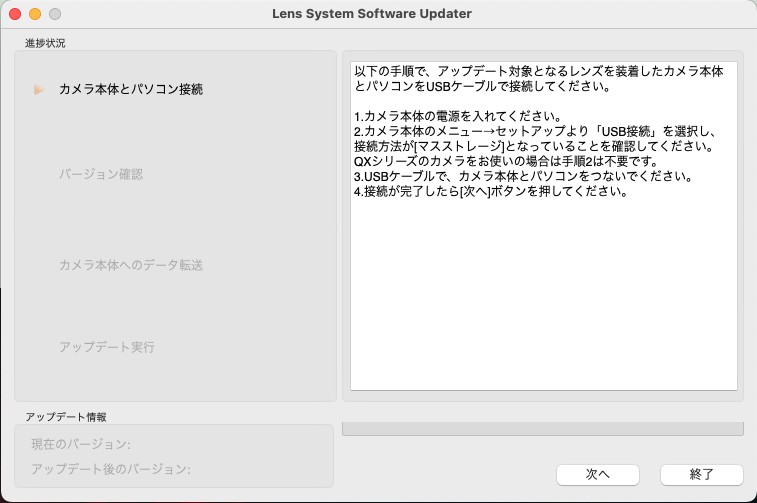This screenshot has width=757, height=503.
Task: Click the アップデート後のバージョン label
Action: click(x=111, y=469)
